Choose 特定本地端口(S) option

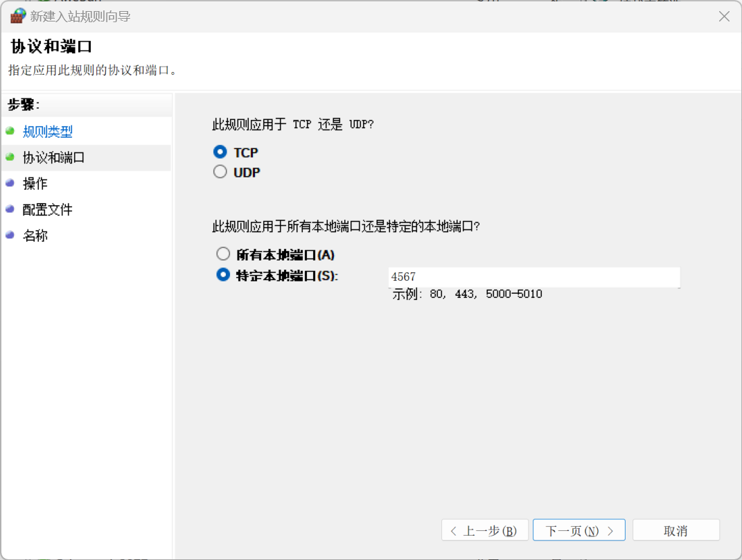(223, 274)
